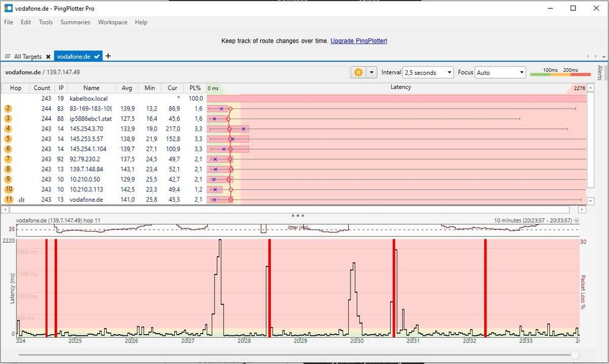
Task: Select hop 11 circle icon
Action: (x=9, y=199)
